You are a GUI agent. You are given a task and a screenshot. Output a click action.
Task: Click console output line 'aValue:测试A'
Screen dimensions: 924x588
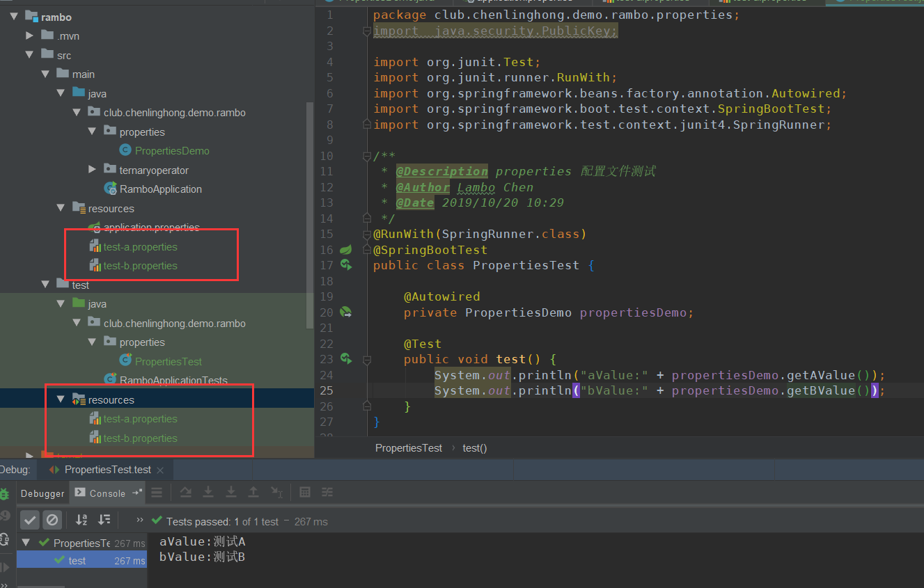click(x=202, y=542)
